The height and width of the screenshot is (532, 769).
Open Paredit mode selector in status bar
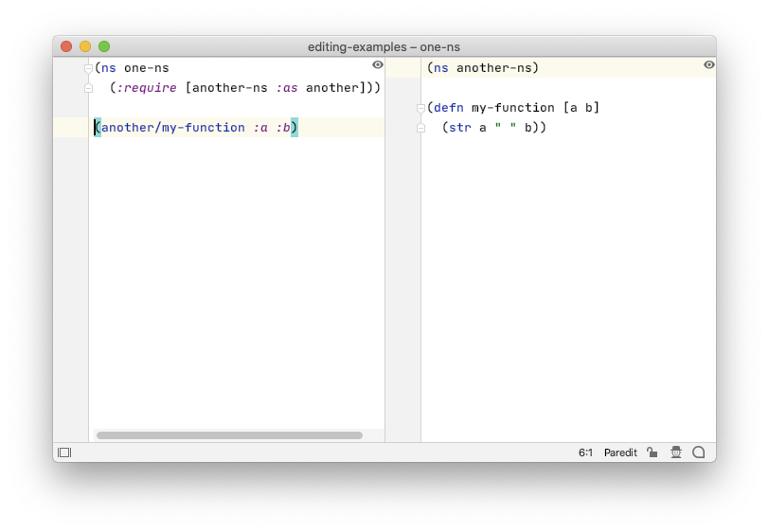620,452
